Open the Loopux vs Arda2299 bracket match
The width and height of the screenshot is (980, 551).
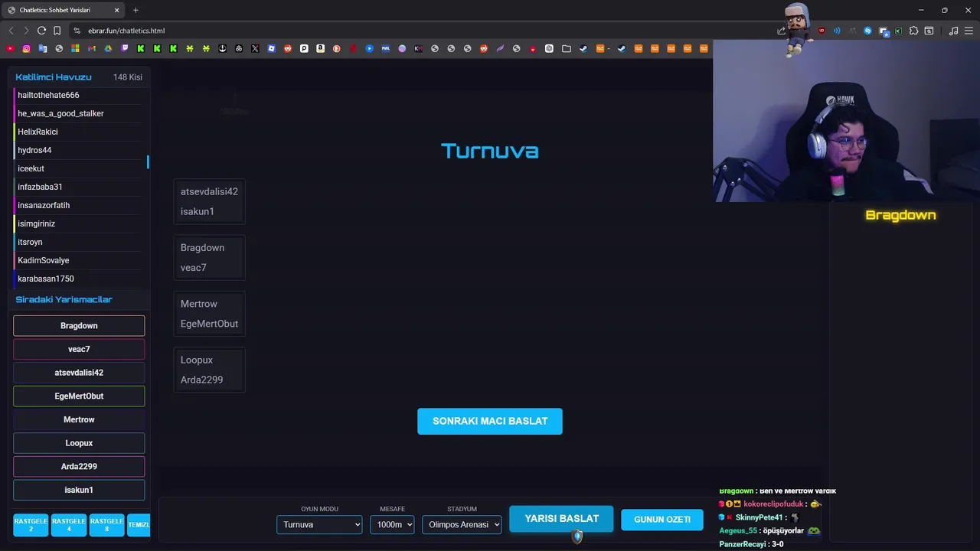(x=209, y=370)
